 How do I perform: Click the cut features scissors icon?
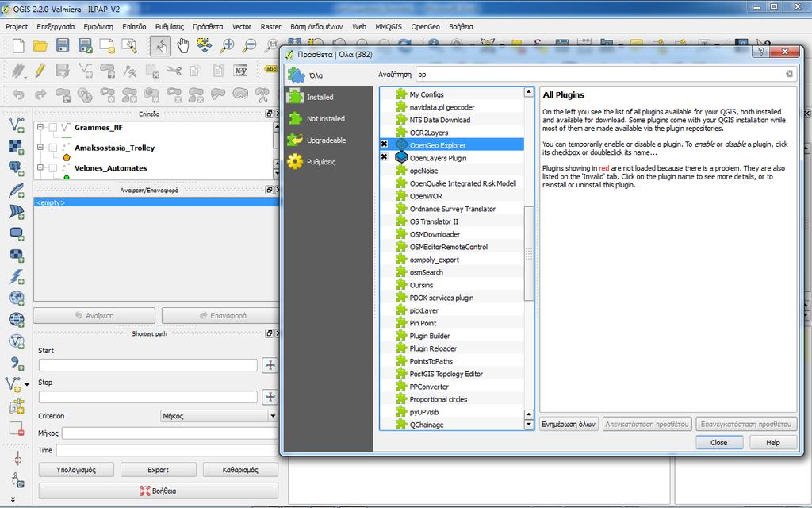click(x=174, y=71)
